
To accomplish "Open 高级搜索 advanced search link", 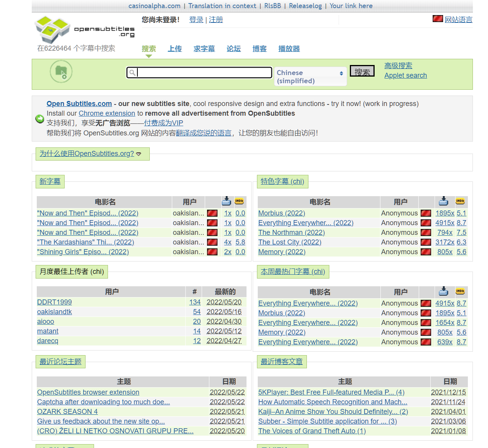I will [x=398, y=66].
